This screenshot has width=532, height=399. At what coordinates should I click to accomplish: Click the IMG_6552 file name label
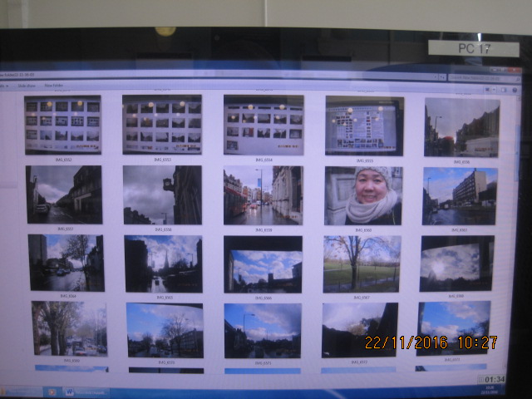pyautogui.click(x=63, y=160)
